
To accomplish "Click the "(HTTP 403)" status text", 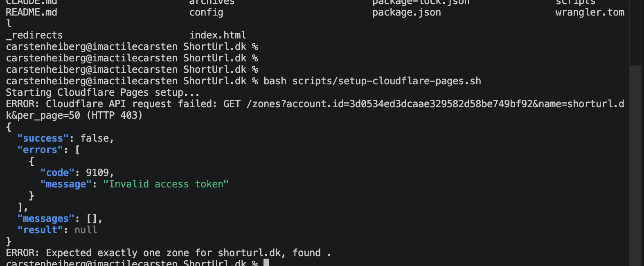I will point(114,115).
